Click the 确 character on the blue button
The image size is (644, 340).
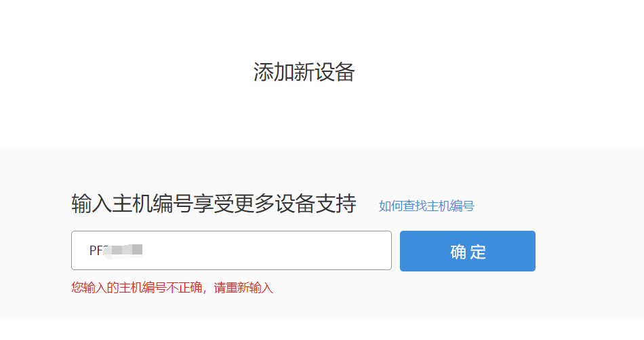click(x=458, y=252)
